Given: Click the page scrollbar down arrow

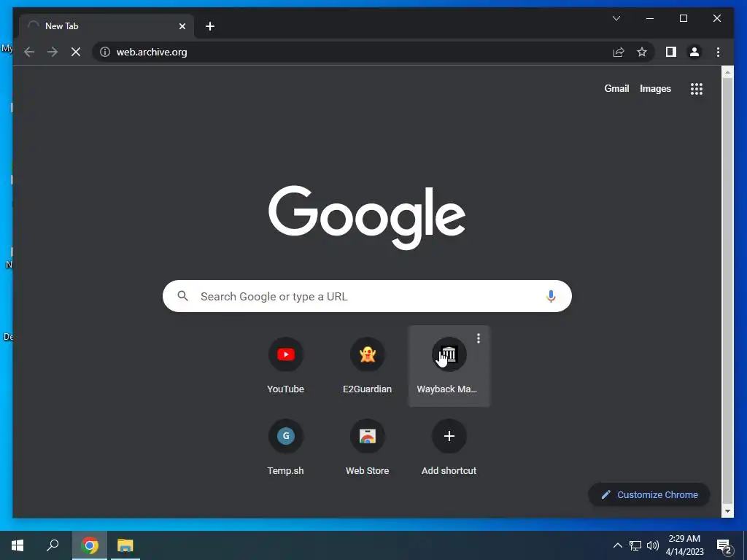Looking at the screenshot, I should click(727, 511).
